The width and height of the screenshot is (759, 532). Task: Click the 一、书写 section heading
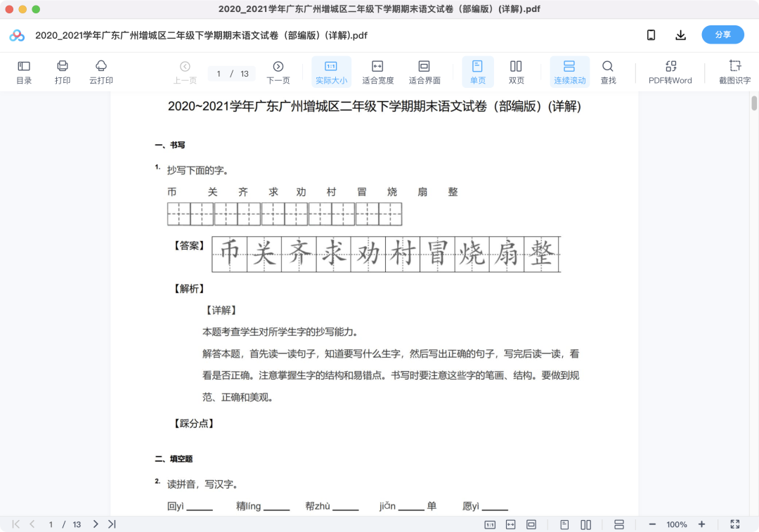[170, 145]
